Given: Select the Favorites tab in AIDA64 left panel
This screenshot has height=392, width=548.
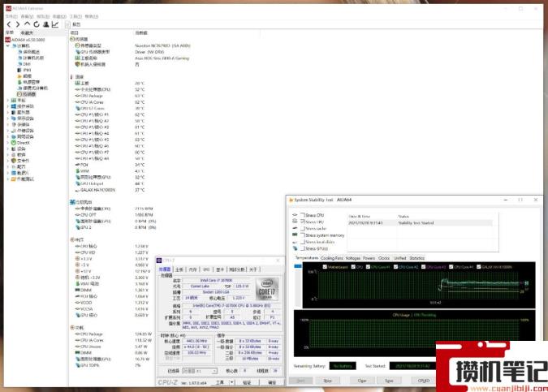Looking at the screenshot, I should pyautogui.click(x=27, y=32).
